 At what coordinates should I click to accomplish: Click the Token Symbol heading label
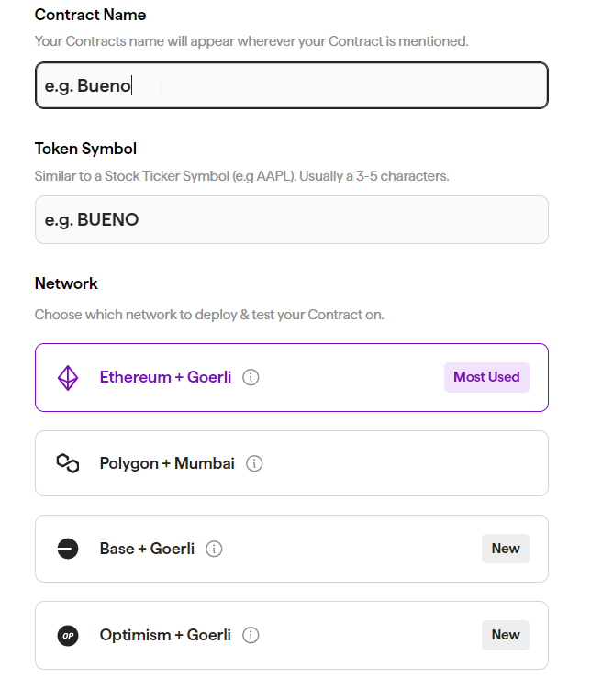click(x=85, y=149)
